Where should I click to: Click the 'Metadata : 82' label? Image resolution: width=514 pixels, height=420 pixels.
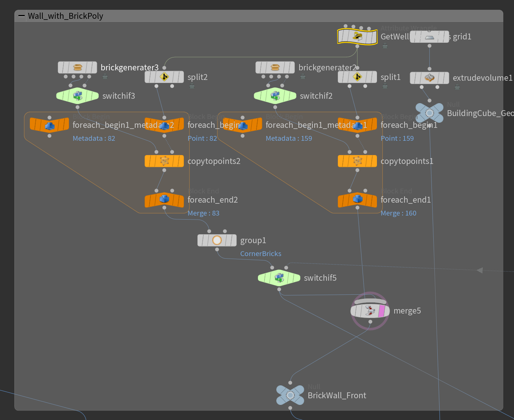tap(94, 139)
